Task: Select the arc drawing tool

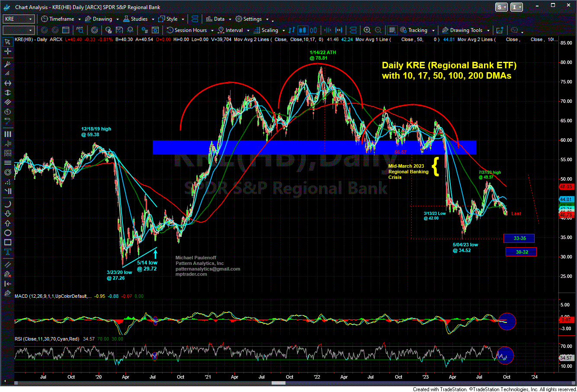Action: (x=7, y=204)
